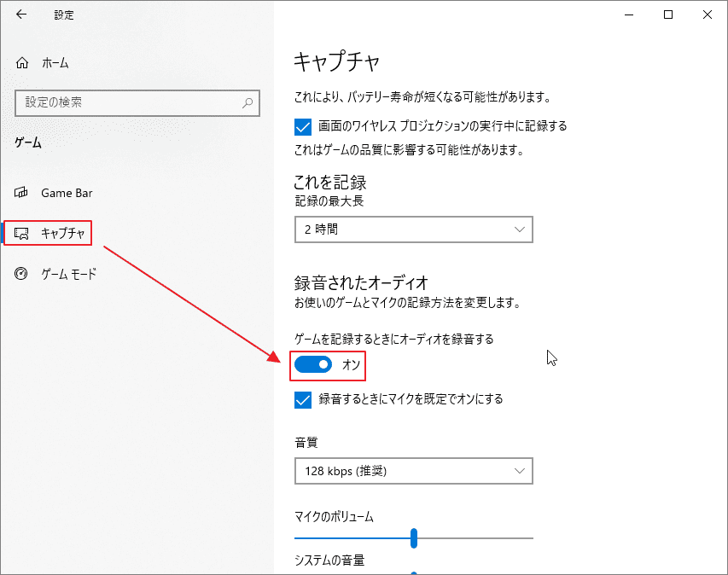
Task: Expand the 2 時間 selection list
Action: tap(413, 229)
